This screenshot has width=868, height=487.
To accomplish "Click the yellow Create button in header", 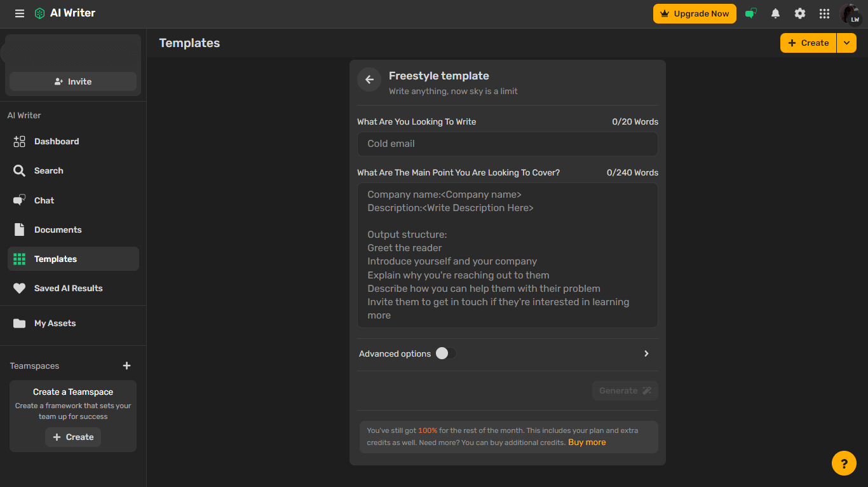I will 808,43.
